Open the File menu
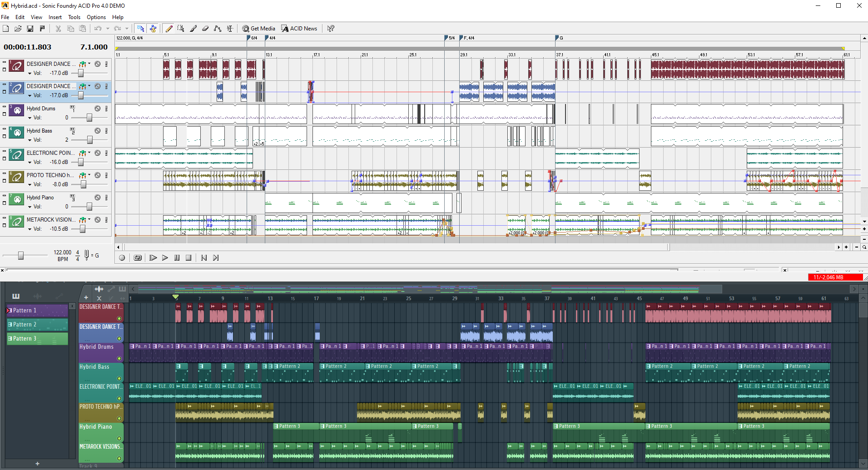Image resolution: width=868 pixels, height=470 pixels. point(5,17)
